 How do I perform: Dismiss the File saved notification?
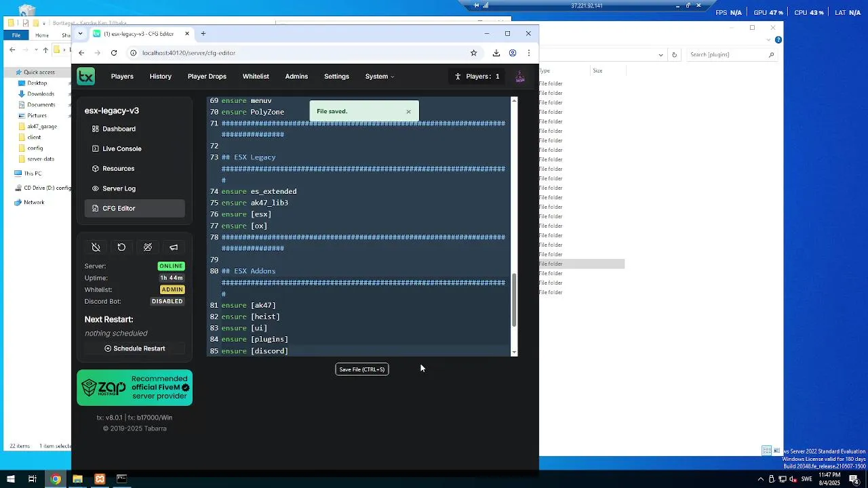(x=408, y=112)
